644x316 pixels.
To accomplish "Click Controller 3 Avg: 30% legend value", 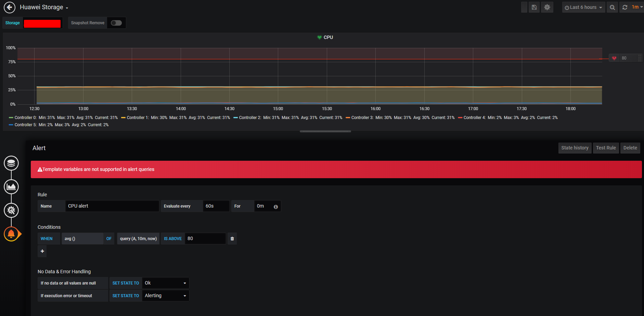I will [x=421, y=118].
